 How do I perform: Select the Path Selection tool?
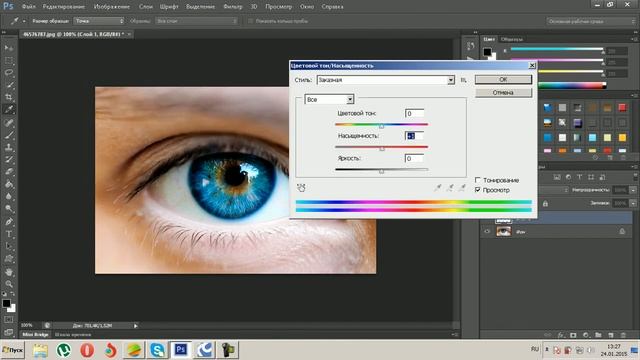tap(9, 247)
